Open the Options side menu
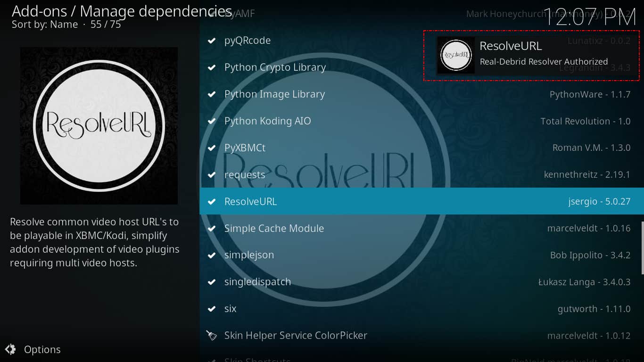The image size is (644, 362). point(33,350)
